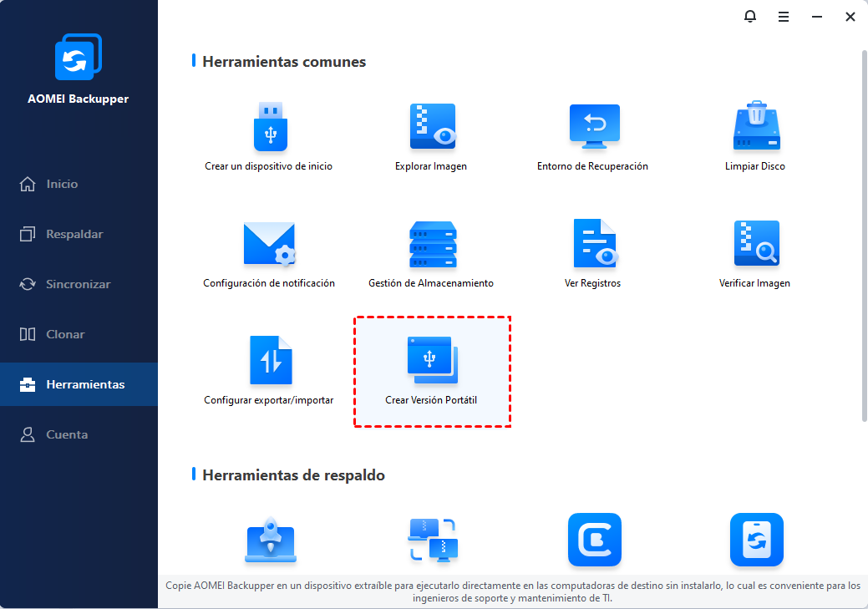Click the AOMEI Backupper title text
Screen dimensions: 868x609
(x=78, y=99)
